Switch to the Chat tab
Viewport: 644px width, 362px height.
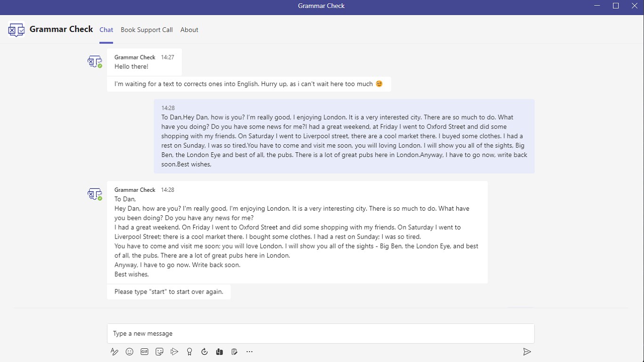[106, 30]
